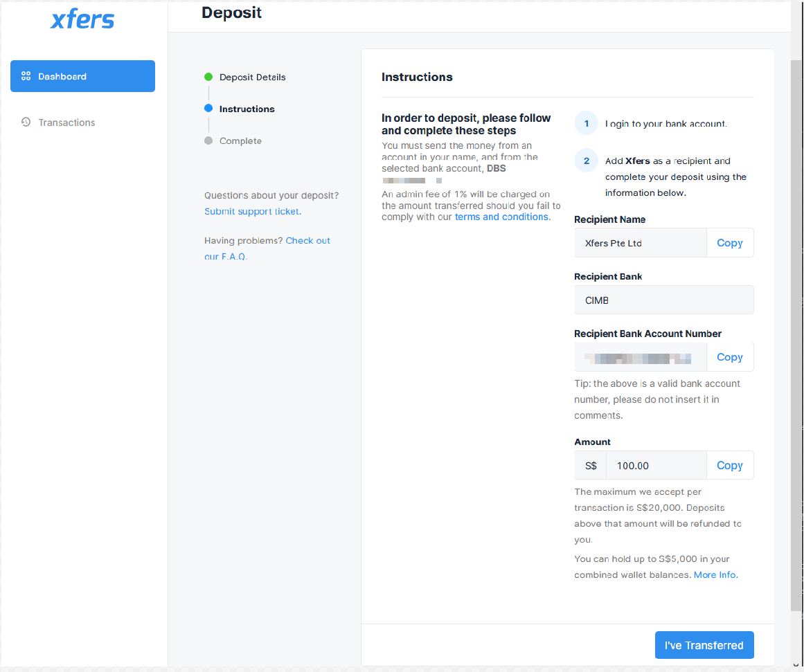The image size is (804, 672).
Task: Click the S$ currency prefix
Action: [x=591, y=465]
